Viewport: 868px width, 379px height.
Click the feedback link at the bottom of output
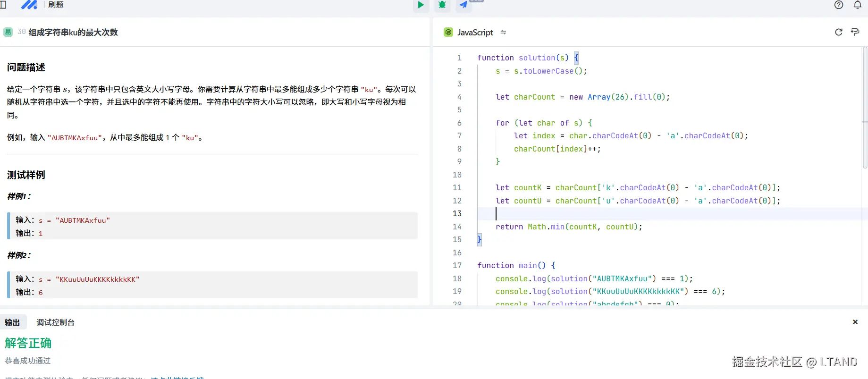(x=177, y=377)
